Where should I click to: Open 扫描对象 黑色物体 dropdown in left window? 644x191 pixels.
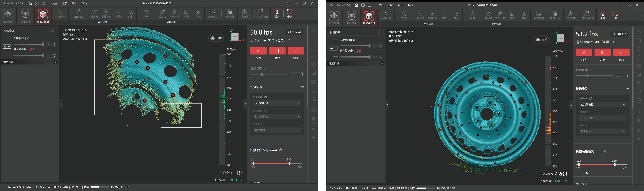pyautogui.click(x=277, y=130)
